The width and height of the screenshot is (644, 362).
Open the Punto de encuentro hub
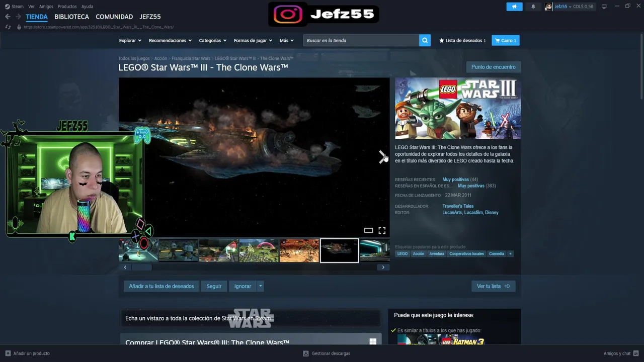click(x=493, y=67)
